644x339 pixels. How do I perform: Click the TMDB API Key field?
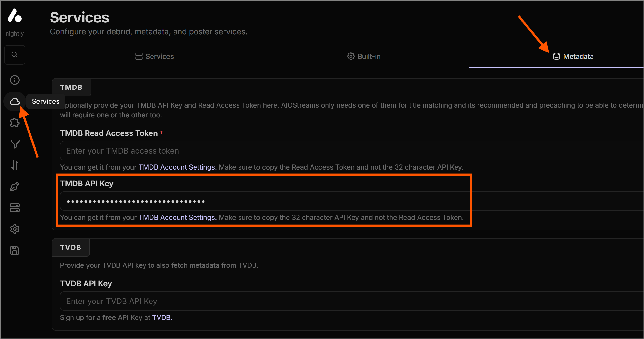coord(352,201)
